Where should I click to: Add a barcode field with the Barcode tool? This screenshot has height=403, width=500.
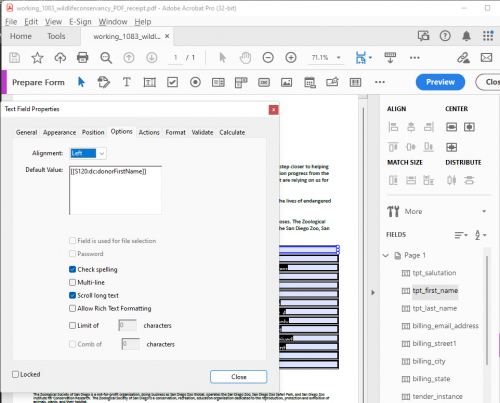tap(355, 82)
